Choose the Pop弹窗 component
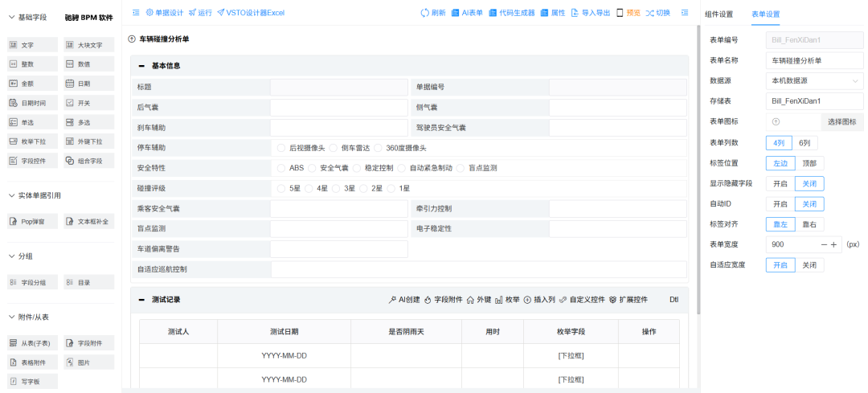Screen dimensions: 868x393 click(x=32, y=221)
